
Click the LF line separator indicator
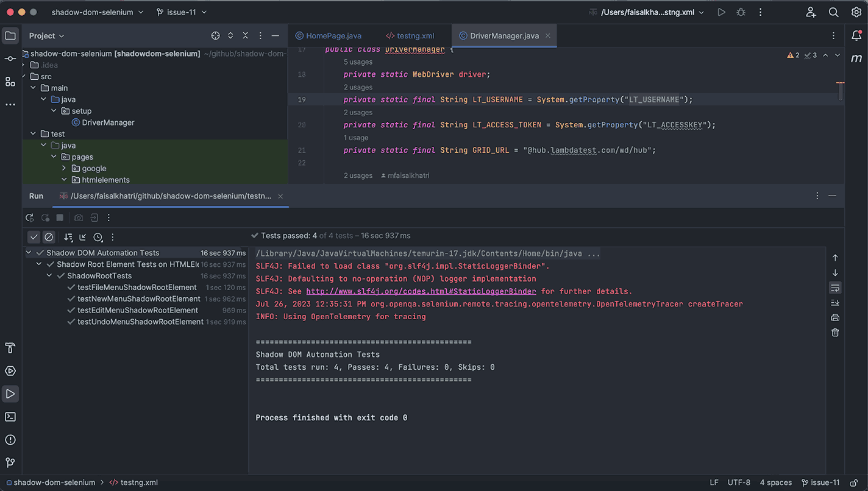[713, 482]
